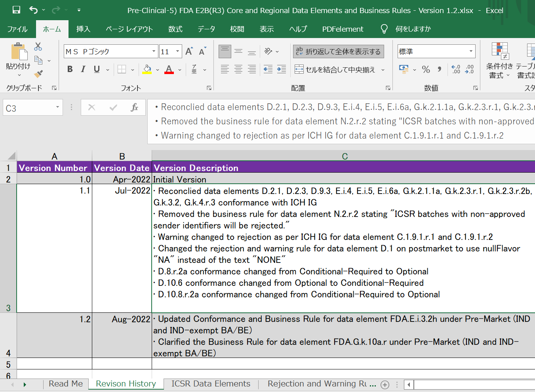Click the Save icon in title bar

pyautogui.click(x=16, y=10)
